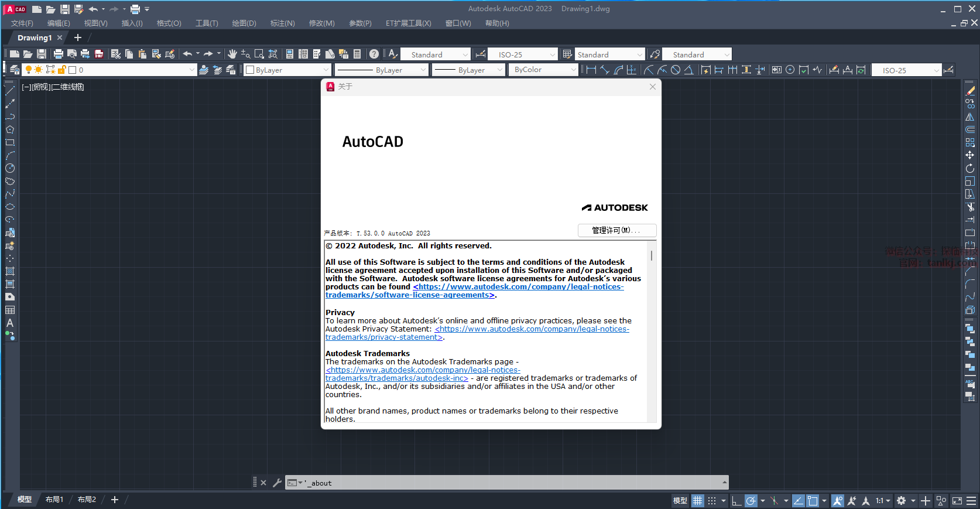The height and width of the screenshot is (509, 980).
Task: Select the Mirror modify tool
Action: pyautogui.click(x=970, y=117)
